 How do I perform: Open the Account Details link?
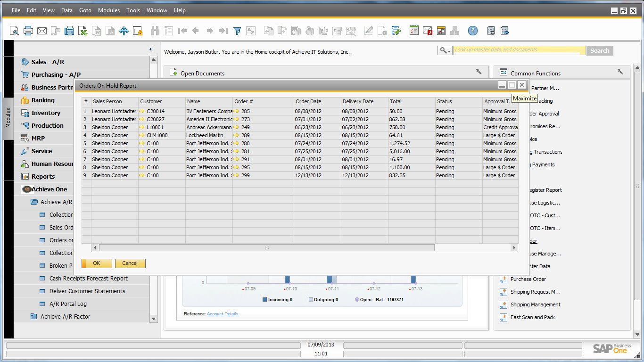(x=223, y=314)
